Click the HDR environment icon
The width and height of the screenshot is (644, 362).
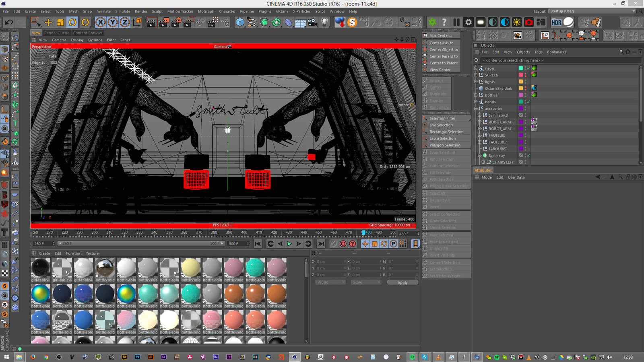[556, 22]
